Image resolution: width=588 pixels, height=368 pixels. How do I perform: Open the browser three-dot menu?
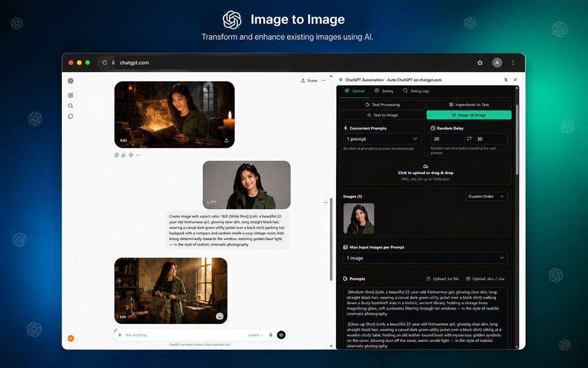click(513, 63)
